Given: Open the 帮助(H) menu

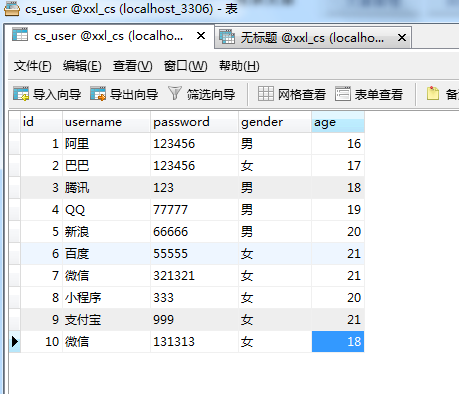Looking at the screenshot, I should [239, 66].
